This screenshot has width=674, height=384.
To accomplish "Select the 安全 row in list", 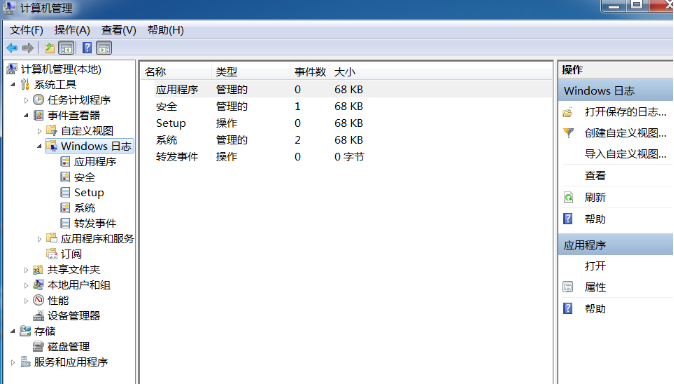I will click(x=346, y=106).
